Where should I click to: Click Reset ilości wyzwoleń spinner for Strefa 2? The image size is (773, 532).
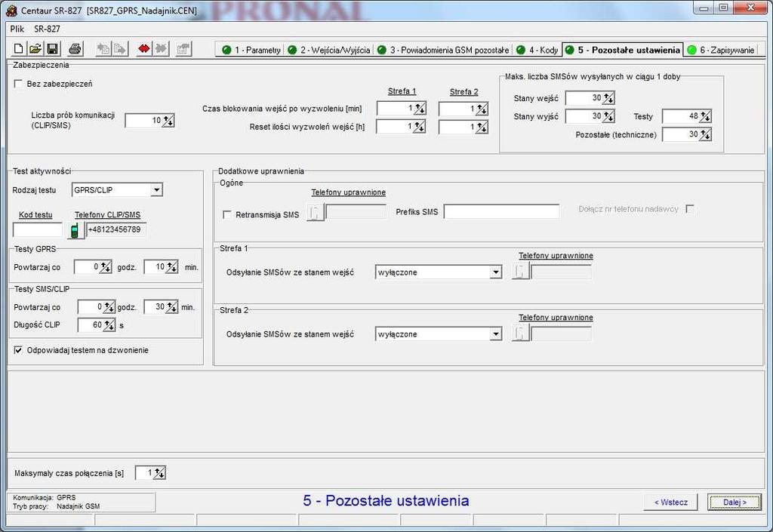[482, 127]
